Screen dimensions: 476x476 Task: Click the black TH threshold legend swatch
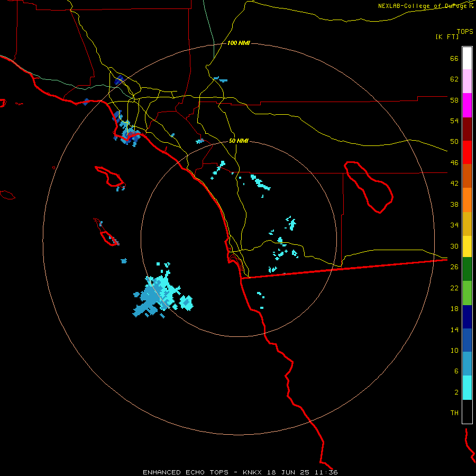tap(467, 411)
